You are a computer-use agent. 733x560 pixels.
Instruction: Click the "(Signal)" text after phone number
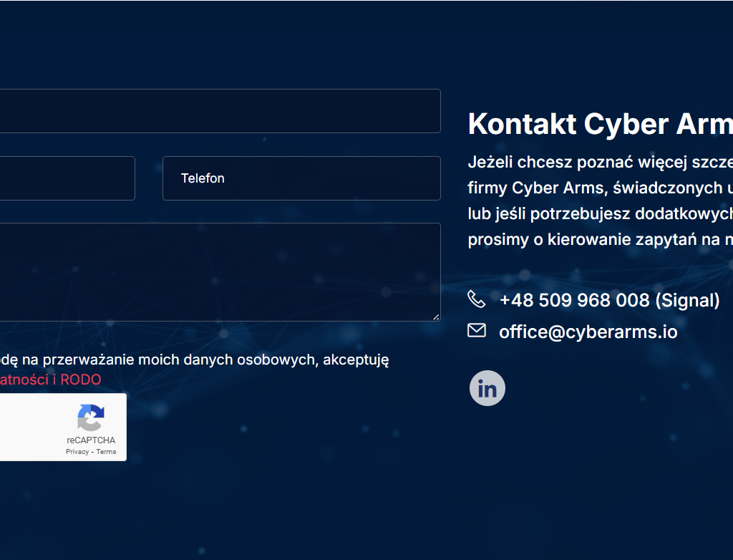[x=687, y=300]
